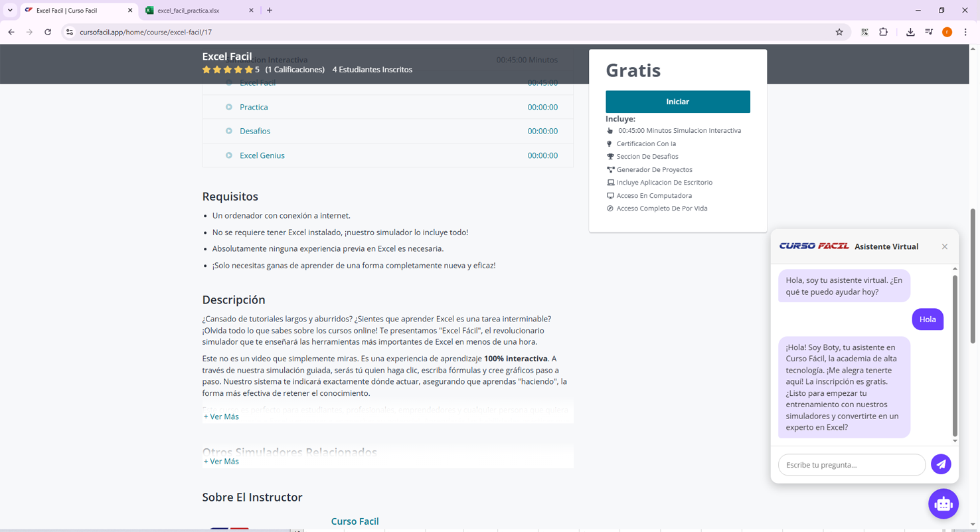Click the monitor icon beside Acceso En Computadora
980x532 pixels.
(x=610, y=196)
